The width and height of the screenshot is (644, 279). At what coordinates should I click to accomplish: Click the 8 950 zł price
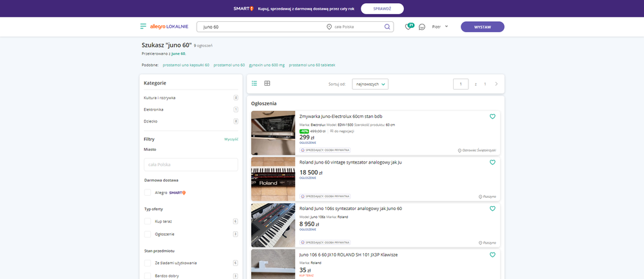click(x=309, y=224)
